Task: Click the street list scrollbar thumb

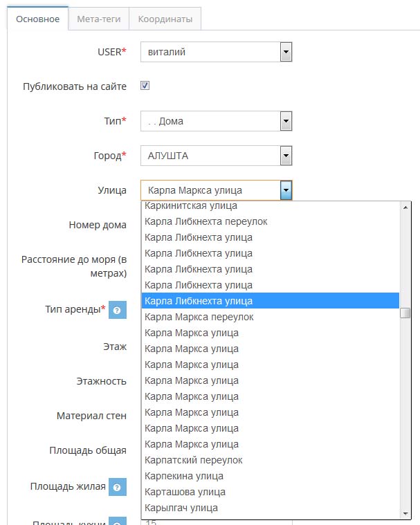Action: tap(405, 313)
